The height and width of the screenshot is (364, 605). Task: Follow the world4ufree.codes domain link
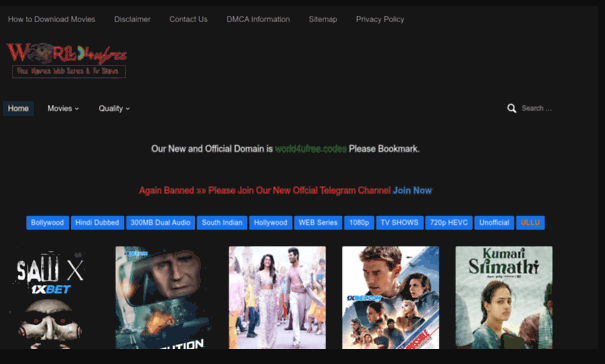(311, 149)
